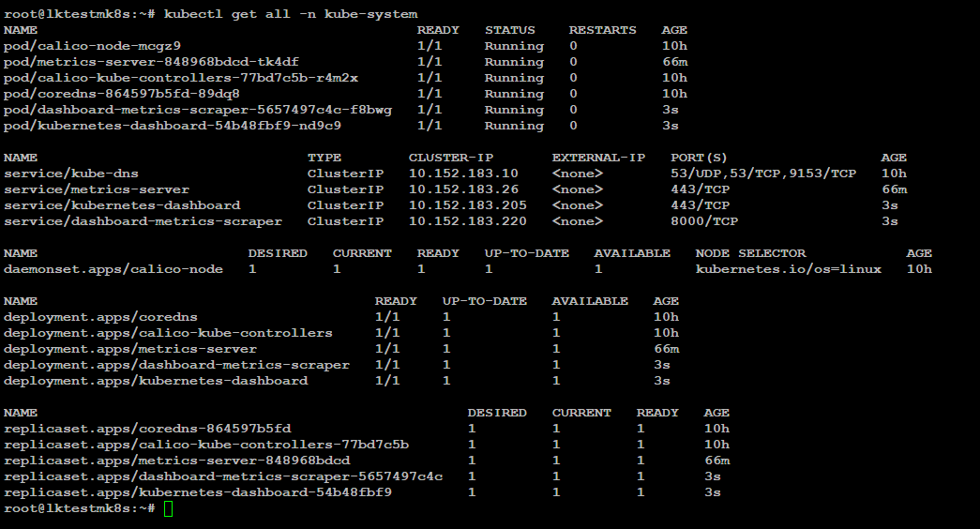
Task: Click 'deployment.apps/kubernetes-dashboard'
Action: [156, 381]
